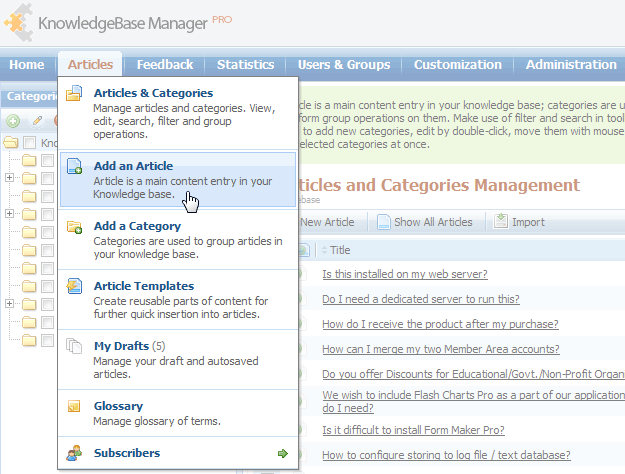625x474 pixels.
Task: Click the open root folder icon in tree
Action: 11,142
